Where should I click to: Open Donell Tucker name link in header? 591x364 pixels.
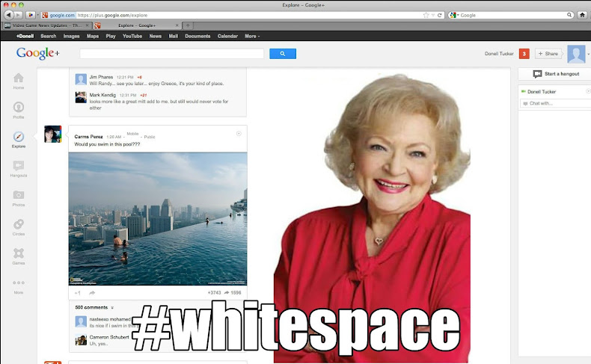point(499,54)
